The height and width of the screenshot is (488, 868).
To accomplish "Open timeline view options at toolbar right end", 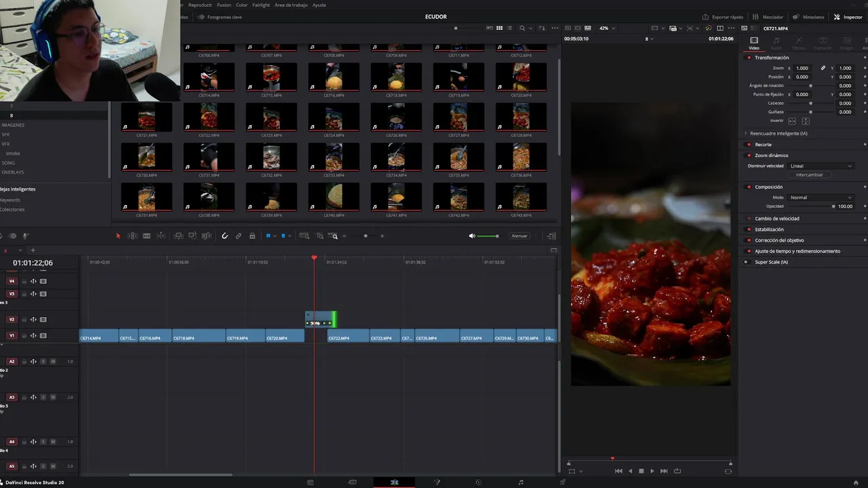I will pos(551,236).
